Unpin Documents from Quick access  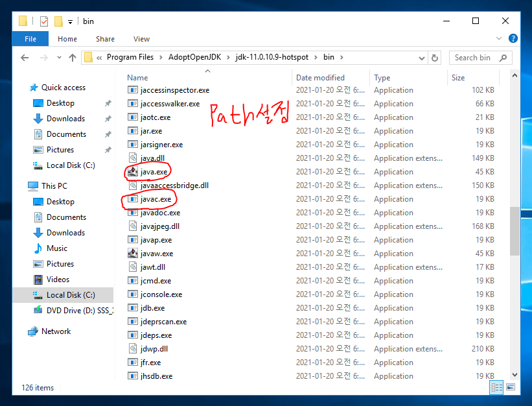tap(108, 134)
